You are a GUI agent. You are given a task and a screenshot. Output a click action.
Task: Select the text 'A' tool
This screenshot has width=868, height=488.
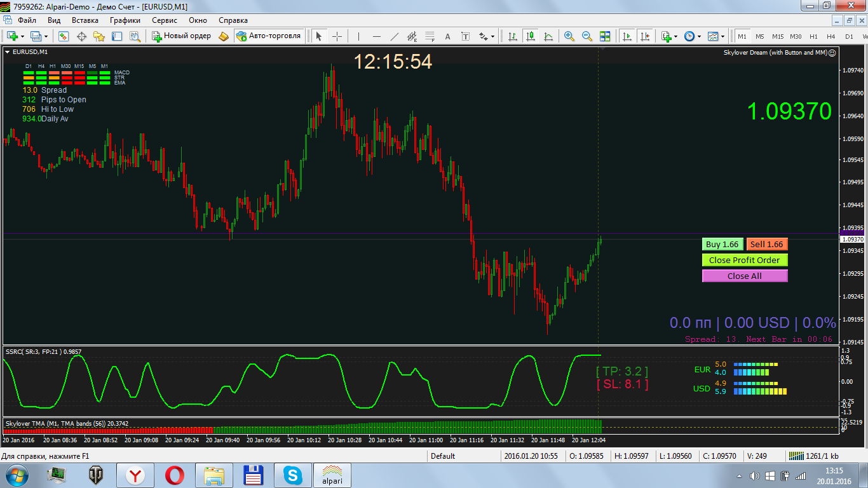pos(447,36)
